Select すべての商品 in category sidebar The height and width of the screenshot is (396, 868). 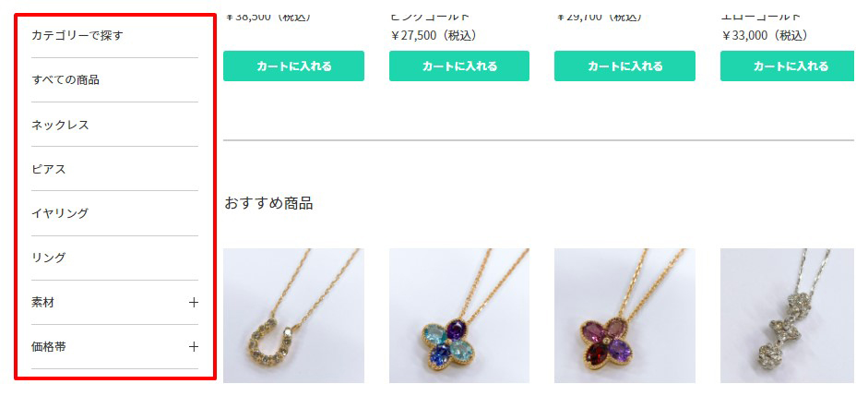(65, 79)
